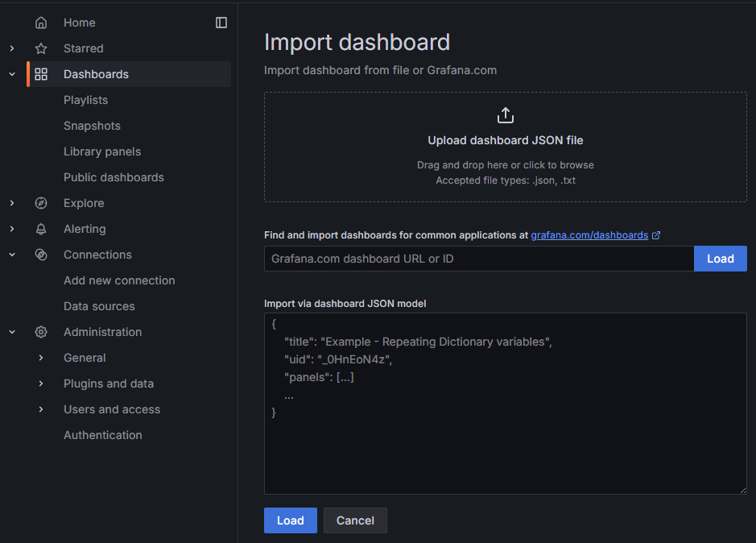The image size is (756, 543).
Task: Click the Explore compass icon
Action: point(41,203)
